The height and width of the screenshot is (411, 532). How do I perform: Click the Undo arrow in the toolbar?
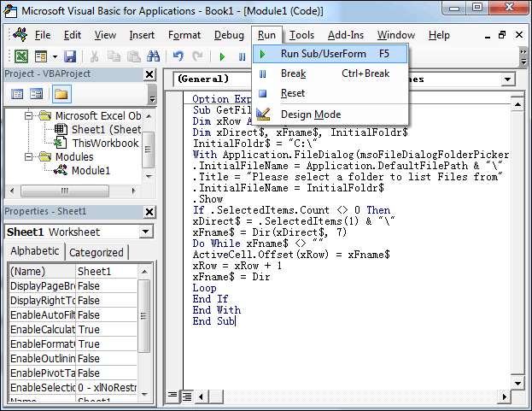(x=178, y=56)
